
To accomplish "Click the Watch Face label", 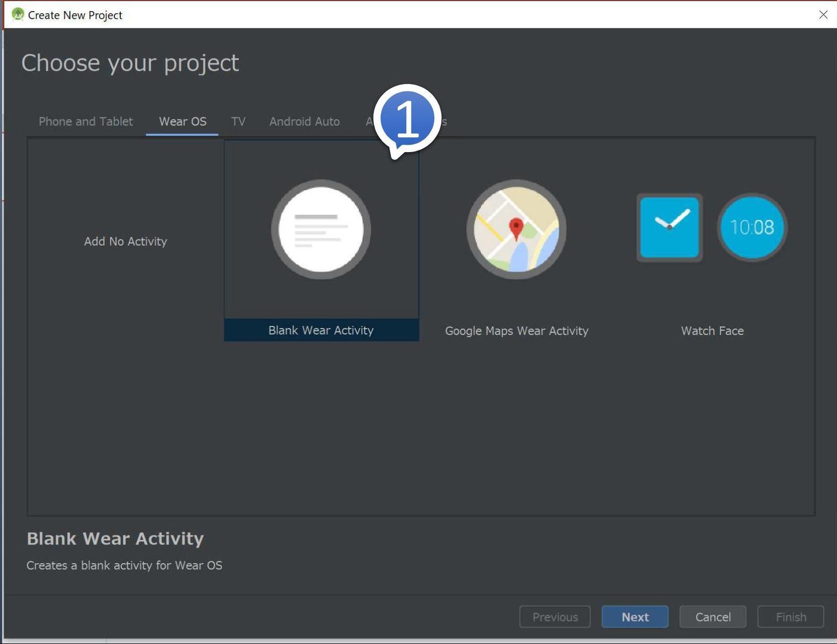I will point(713,331).
